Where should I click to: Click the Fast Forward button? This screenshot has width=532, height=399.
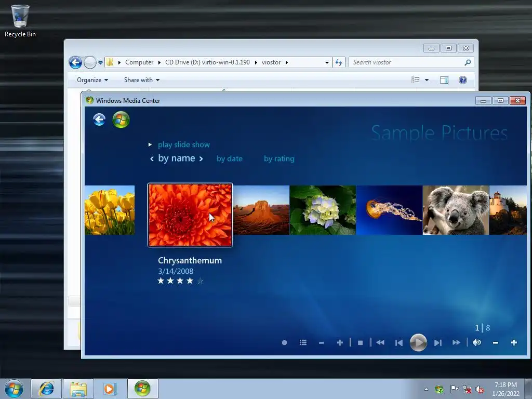click(x=456, y=343)
